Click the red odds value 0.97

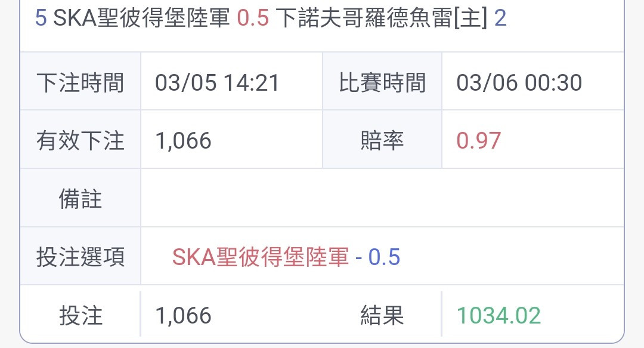478,140
